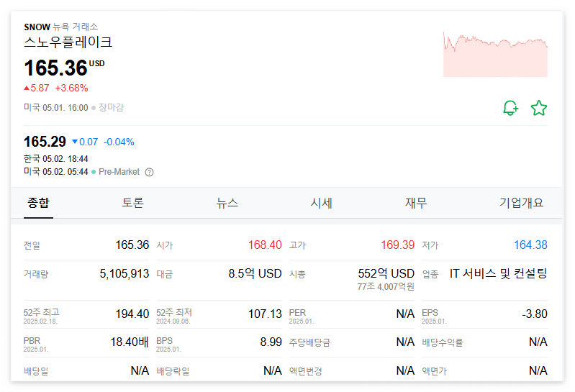The width and height of the screenshot is (575, 392).
Task: Click the 액면변경 label
Action: click(x=306, y=371)
